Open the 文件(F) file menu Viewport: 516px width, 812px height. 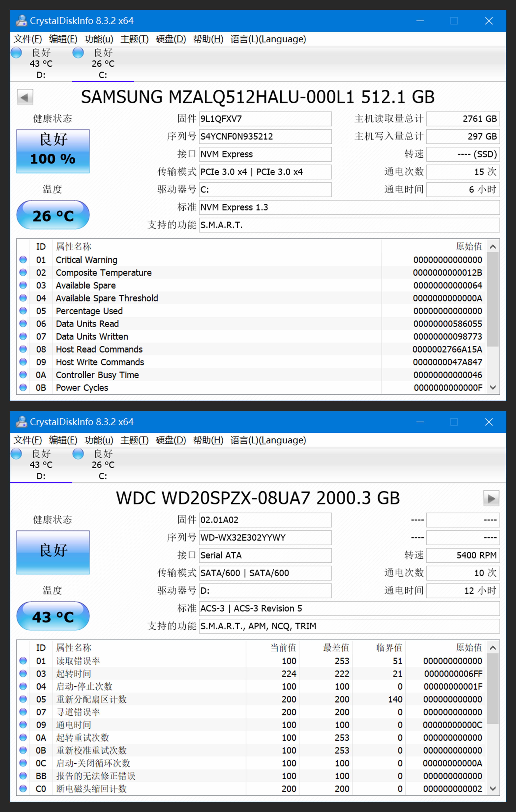pos(28,39)
